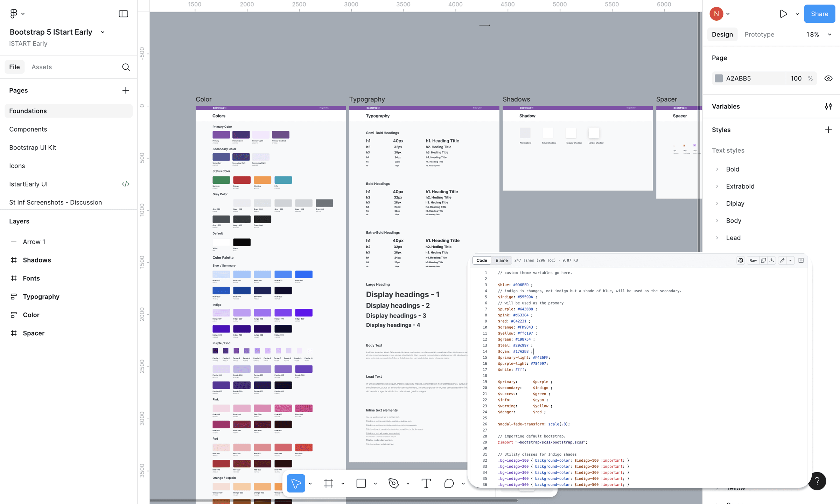Screen dimensions: 840x504
Task: Select the Comment tool in the toolbar
Action: [449, 483]
